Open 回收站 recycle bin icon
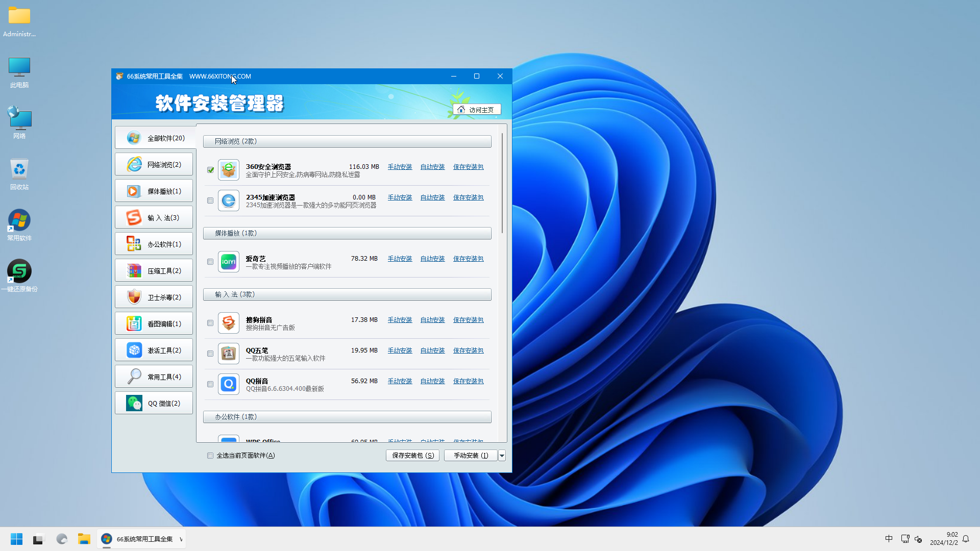Viewport: 980px width, 551px height. (x=19, y=174)
